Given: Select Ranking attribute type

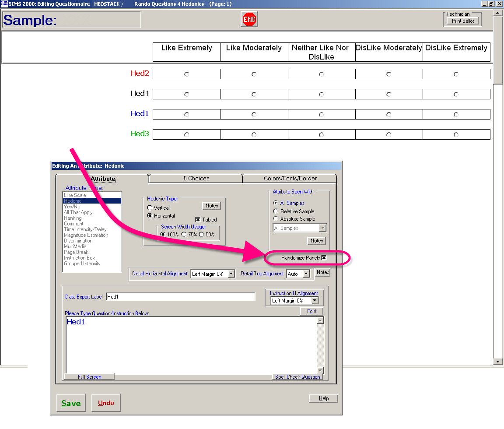Looking at the screenshot, I should click(x=92, y=218).
